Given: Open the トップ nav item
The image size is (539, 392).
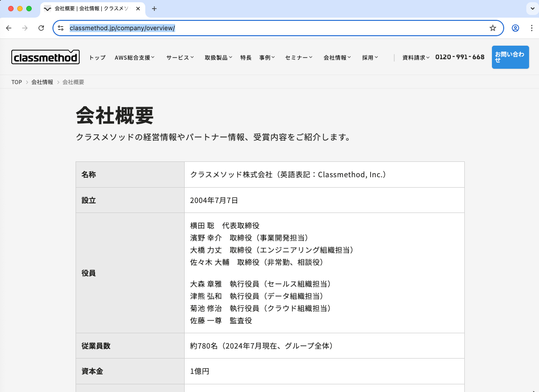Looking at the screenshot, I should 97,58.
